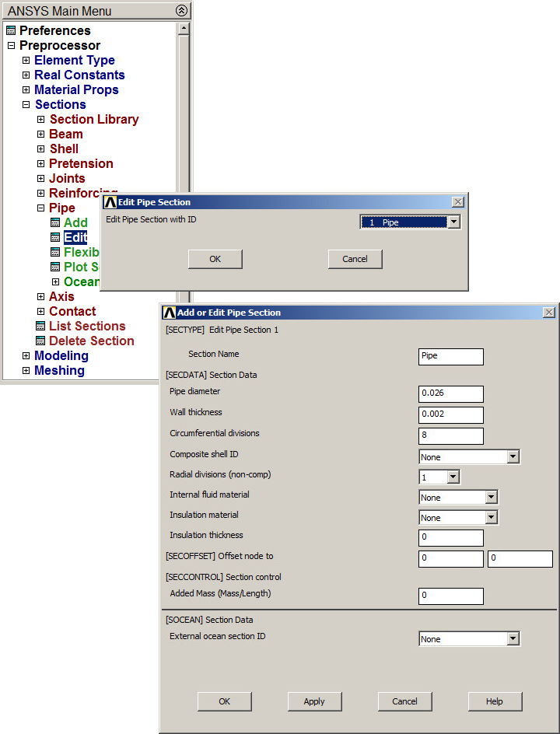Open the External ocean section ID dropdown

[x=513, y=639]
